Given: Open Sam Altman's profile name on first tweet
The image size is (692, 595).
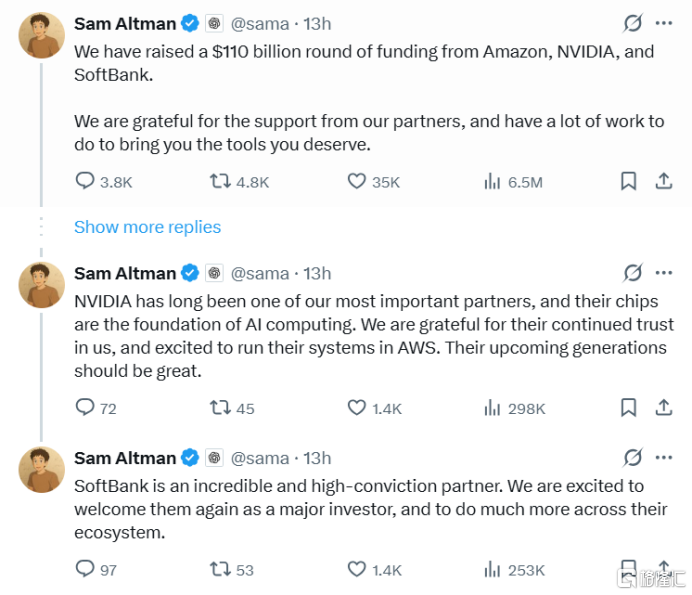Looking at the screenshot, I should (125, 23).
